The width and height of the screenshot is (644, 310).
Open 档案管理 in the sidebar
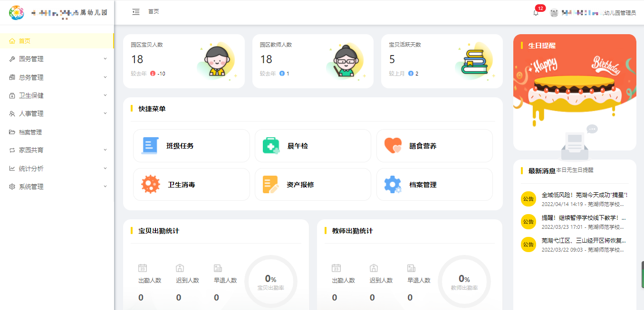[x=30, y=132]
